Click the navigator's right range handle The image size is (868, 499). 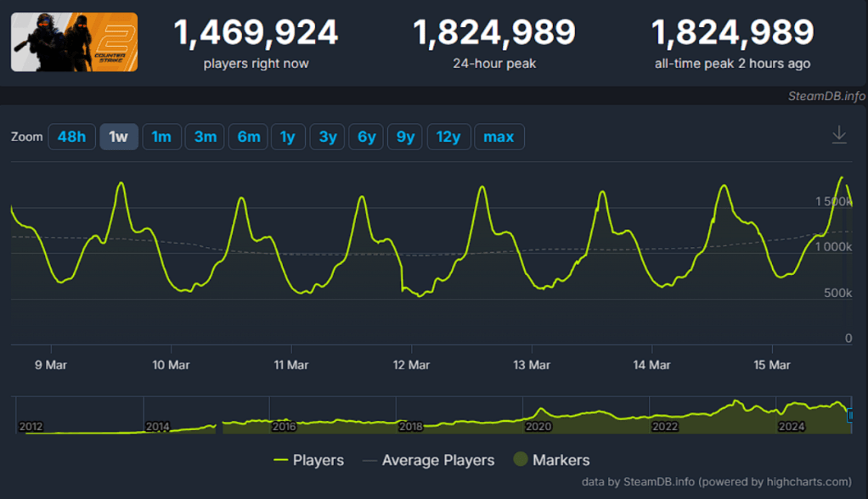click(851, 415)
